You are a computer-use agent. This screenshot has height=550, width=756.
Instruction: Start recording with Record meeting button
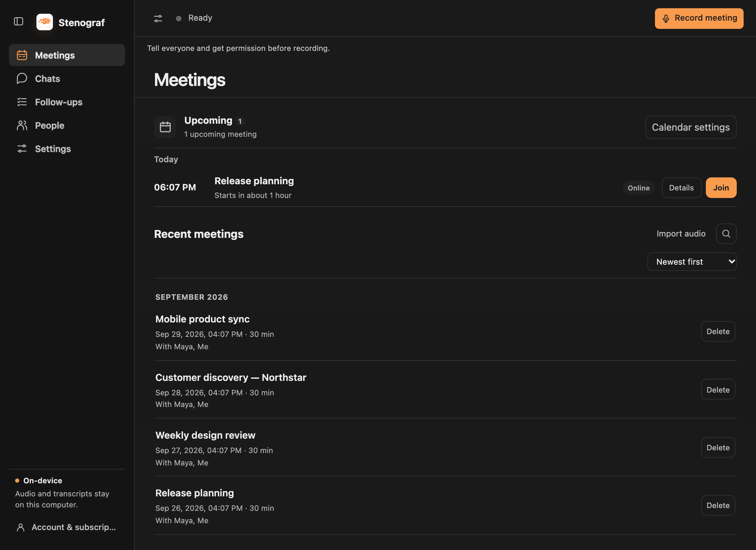tap(699, 19)
